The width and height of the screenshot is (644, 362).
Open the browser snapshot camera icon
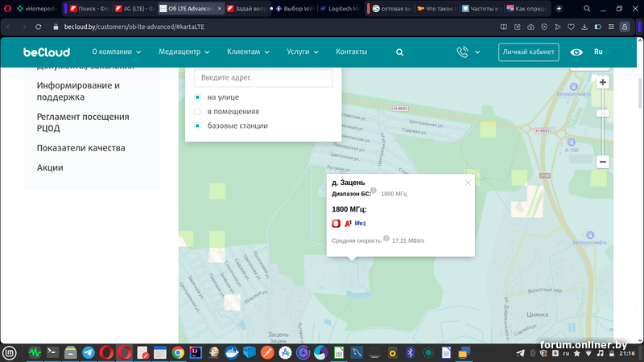click(530, 27)
